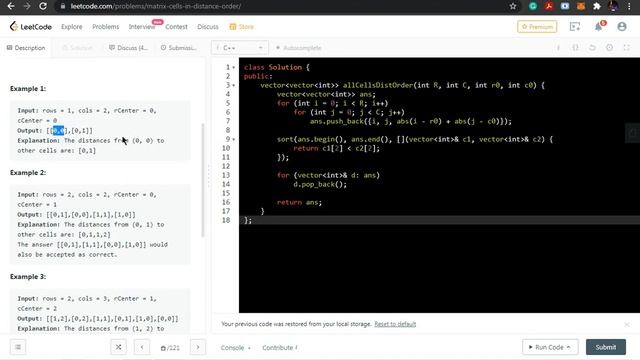Viewport: 640px width, 360px height.
Task: Collapse code fold at line 9
Action: coord(233,139)
